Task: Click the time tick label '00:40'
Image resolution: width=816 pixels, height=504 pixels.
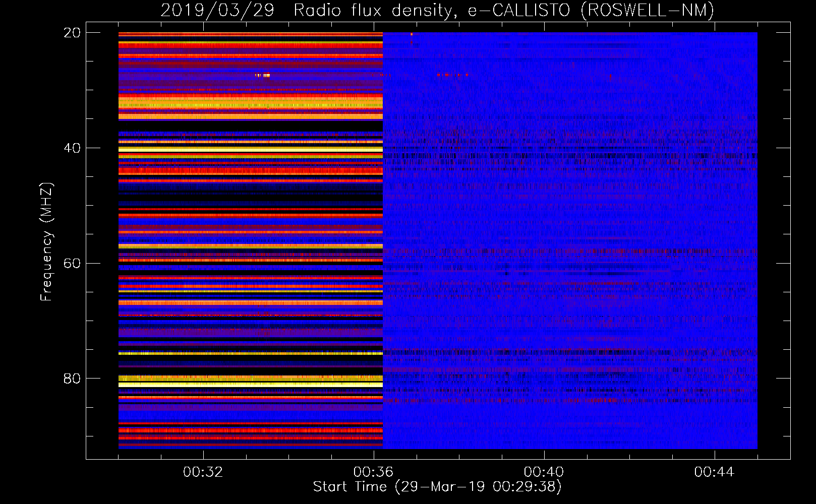Action: tap(544, 472)
